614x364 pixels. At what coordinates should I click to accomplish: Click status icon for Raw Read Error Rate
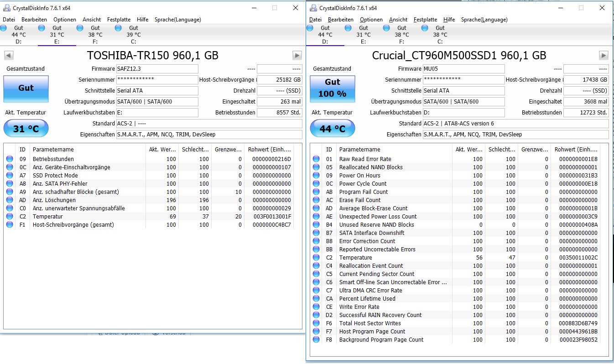pos(316,159)
